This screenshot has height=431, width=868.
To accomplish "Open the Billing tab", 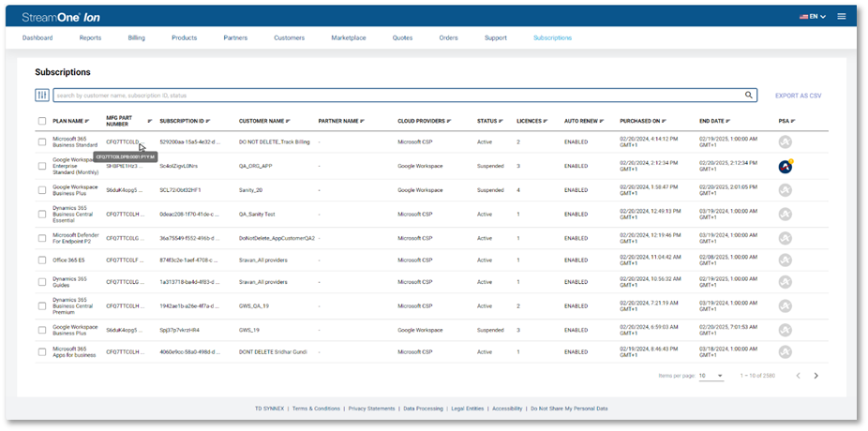I will (136, 38).
